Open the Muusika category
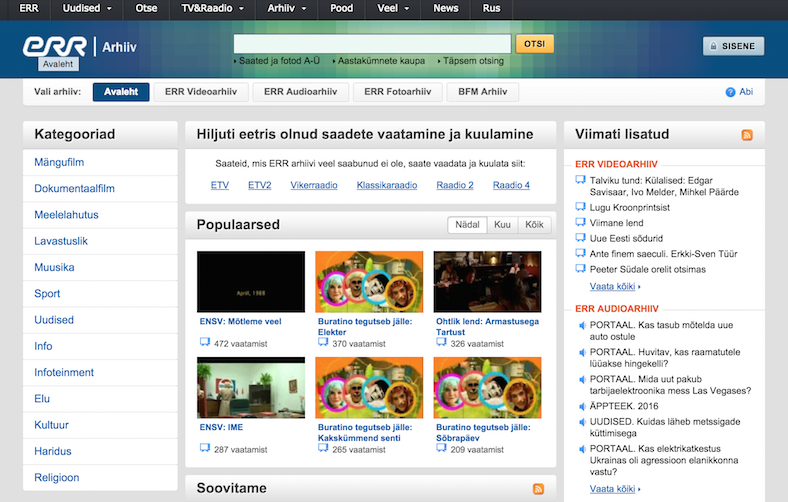The width and height of the screenshot is (788, 502). point(54,267)
